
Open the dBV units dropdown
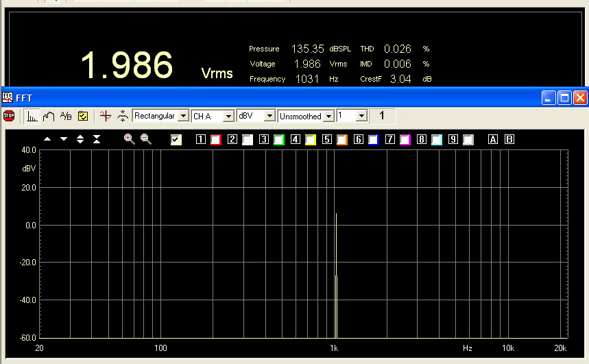pyautogui.click(x=269, y=116)
